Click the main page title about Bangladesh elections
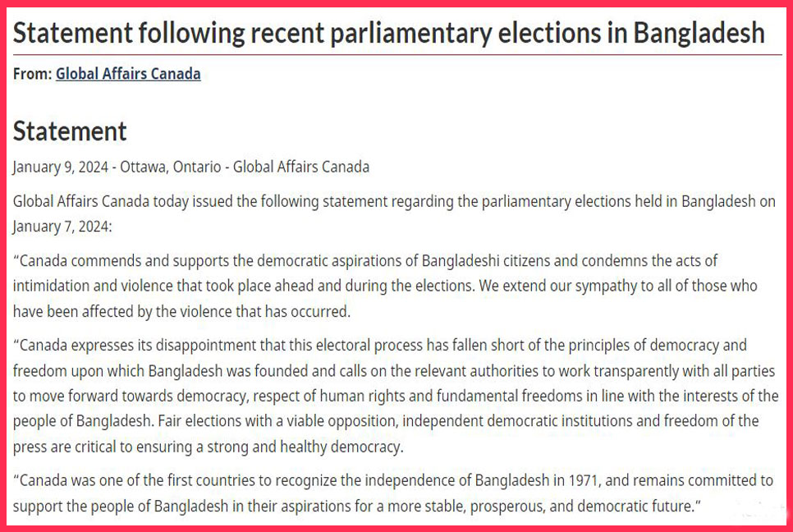 point(389,33)
